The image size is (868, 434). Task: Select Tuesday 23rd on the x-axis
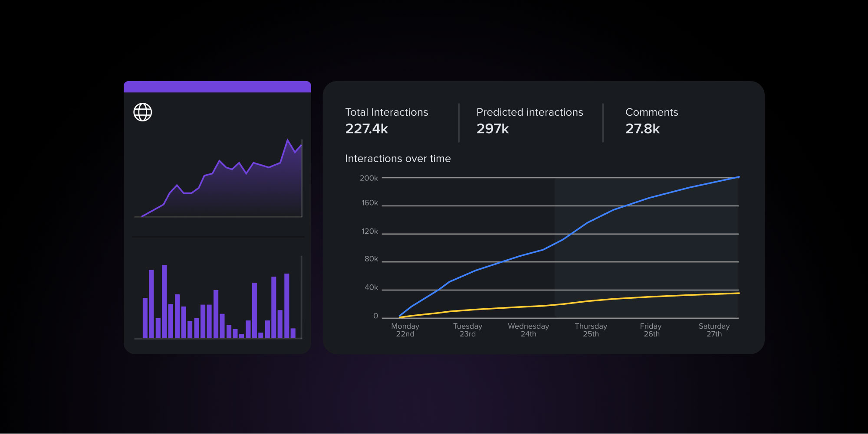coord(467,330)
